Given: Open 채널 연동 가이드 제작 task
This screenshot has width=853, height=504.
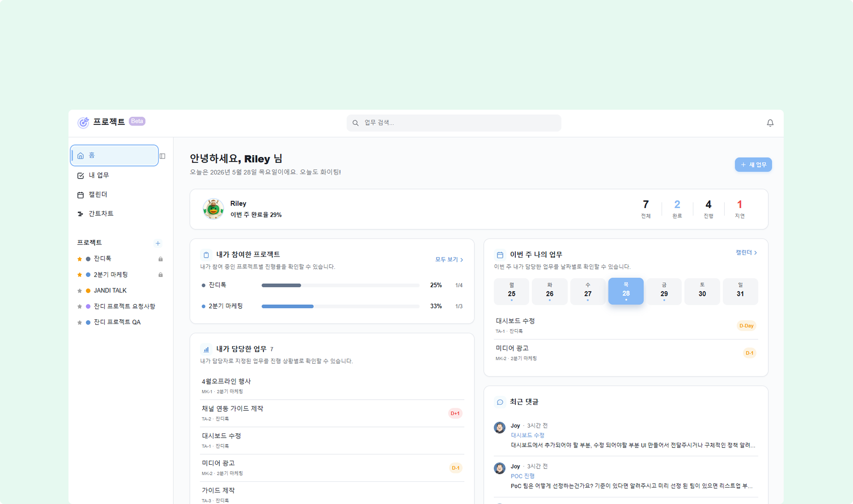Looking at the screenshot, I should point(332,413).
